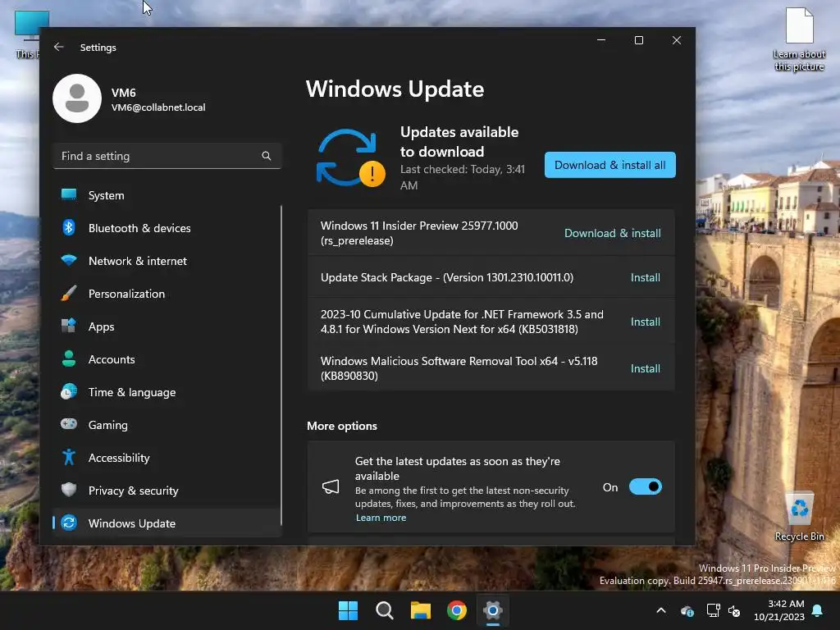Image resolution: width=840 pixels, height=630 pixels.
Task: Click the OneDrive cloud tray icon
Action: click(687, 610)
